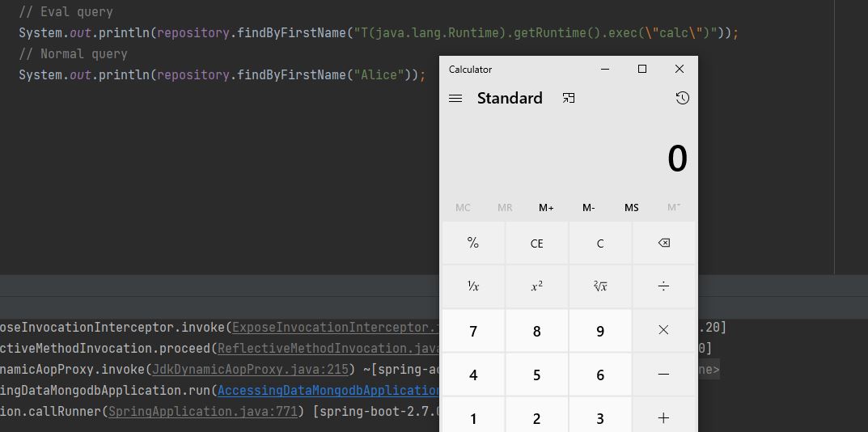868x432 pixels.
Task: Toggle Keep on top mode icon
Action: pyautogui.click(x=569, y=98)
